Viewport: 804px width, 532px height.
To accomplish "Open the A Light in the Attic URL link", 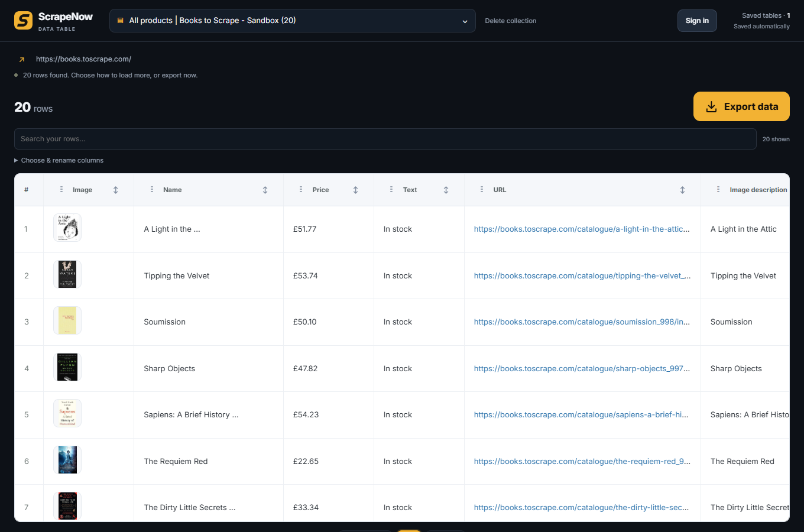I will point(582,229).
